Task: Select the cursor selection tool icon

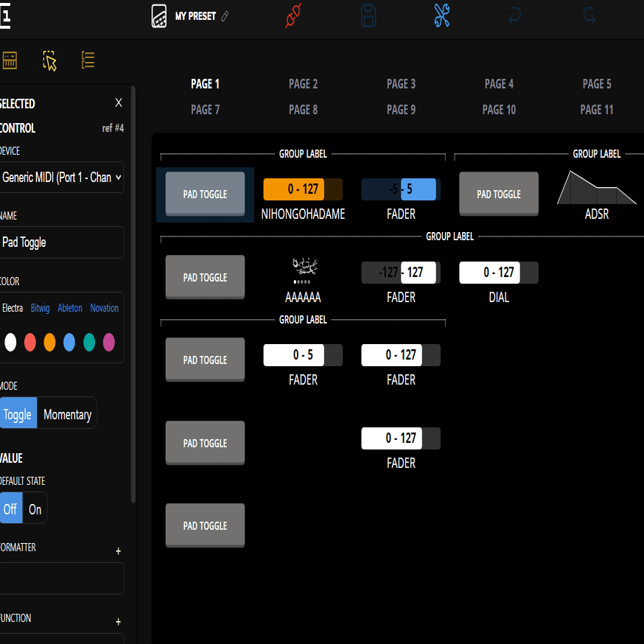Action: point(49,61)
